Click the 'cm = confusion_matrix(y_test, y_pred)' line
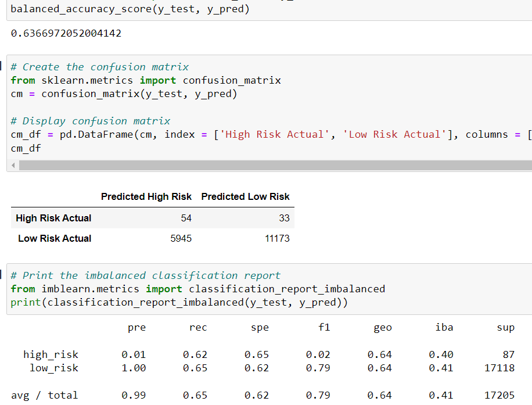 click(x=124, y=94)
